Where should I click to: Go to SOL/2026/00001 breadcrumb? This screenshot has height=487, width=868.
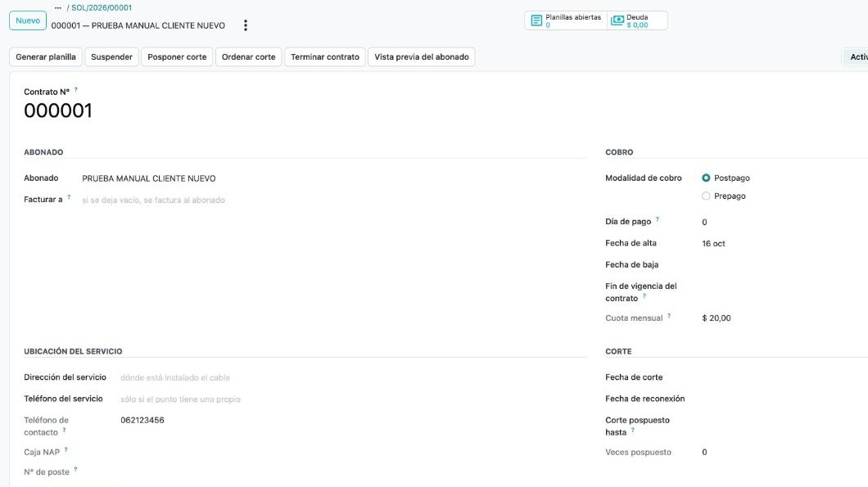102,7
